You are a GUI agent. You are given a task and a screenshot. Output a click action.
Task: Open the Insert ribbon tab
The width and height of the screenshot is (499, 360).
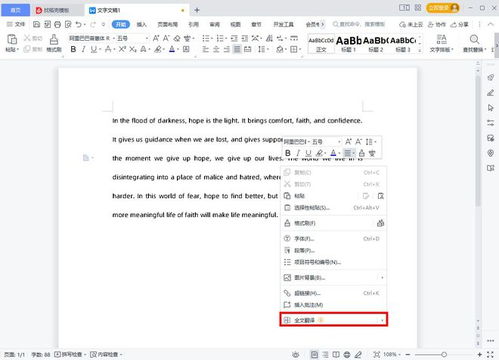point(142,24)
